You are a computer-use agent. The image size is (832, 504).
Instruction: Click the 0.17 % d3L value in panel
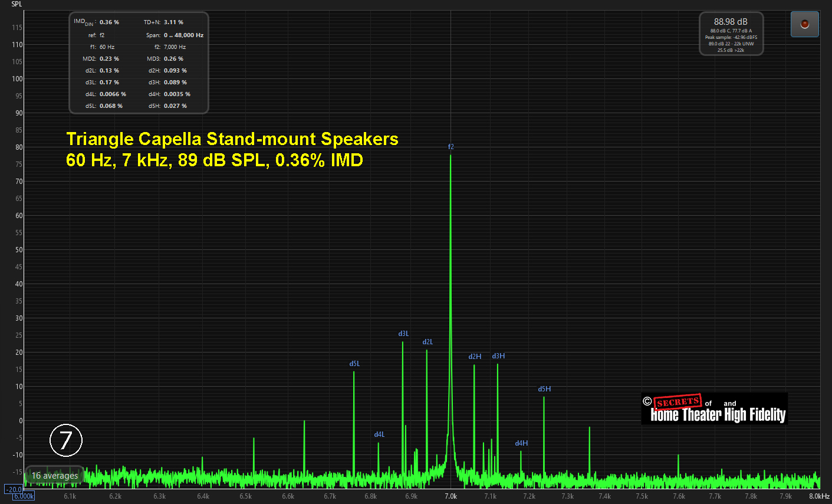(x=109, y=83)
